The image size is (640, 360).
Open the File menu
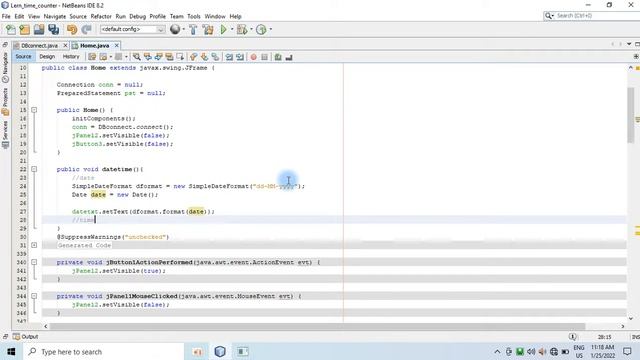coord(6,16)
